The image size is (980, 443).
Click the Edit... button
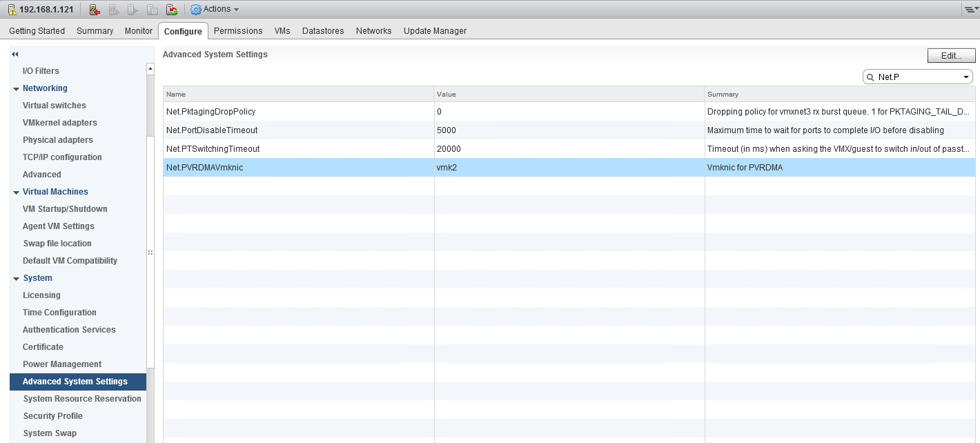coord(951,56)
